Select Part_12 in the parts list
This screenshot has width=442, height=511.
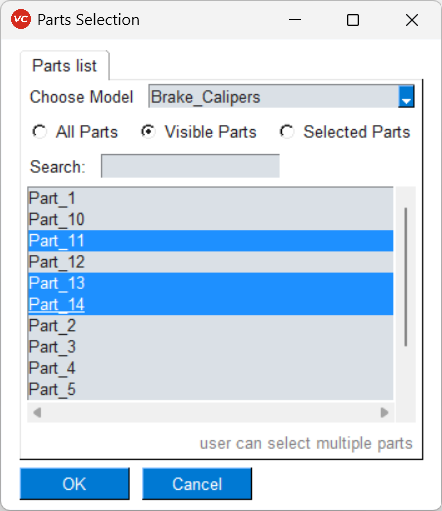[211, 262]
